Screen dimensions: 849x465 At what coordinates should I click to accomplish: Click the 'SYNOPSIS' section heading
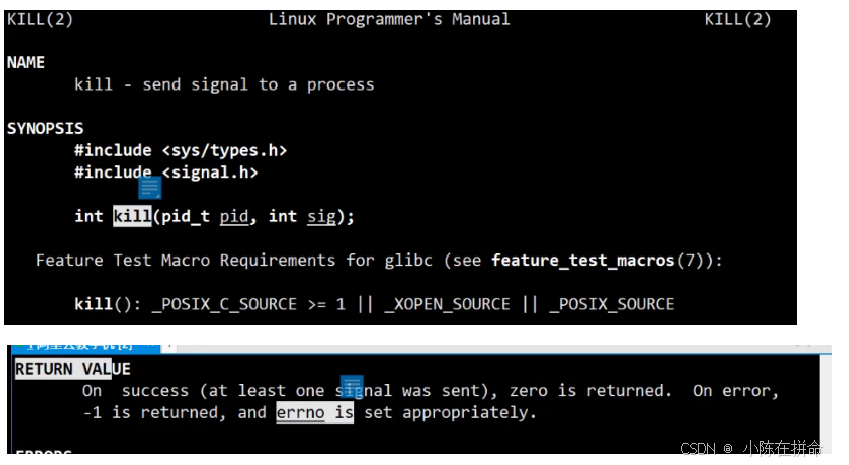[x=45, y=128]
